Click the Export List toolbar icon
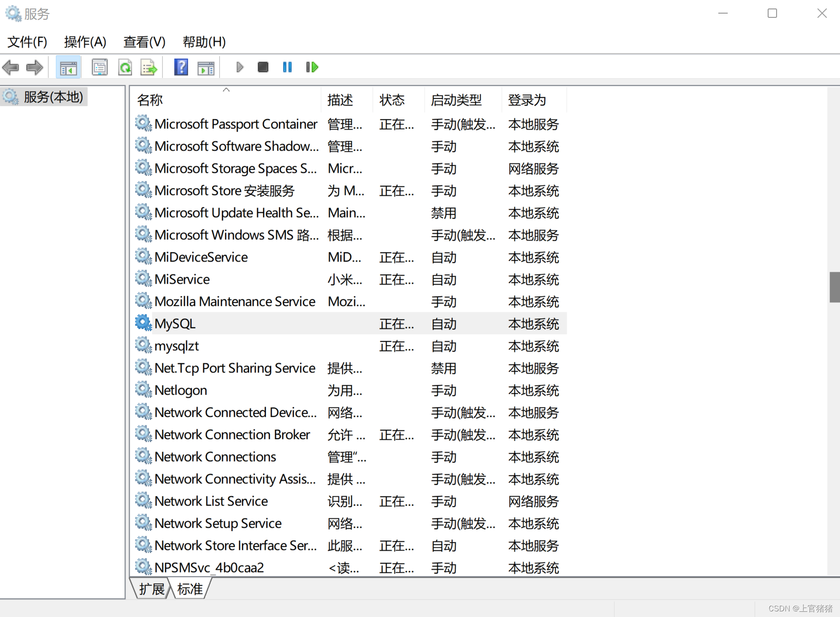This screenshot has height=617, width=840. (x=149, y=68)
